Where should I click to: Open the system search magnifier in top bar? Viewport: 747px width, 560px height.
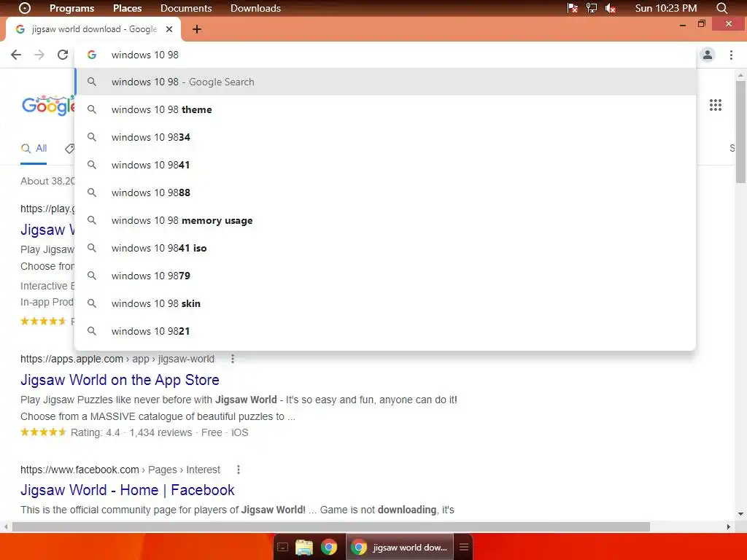(721, 8)
